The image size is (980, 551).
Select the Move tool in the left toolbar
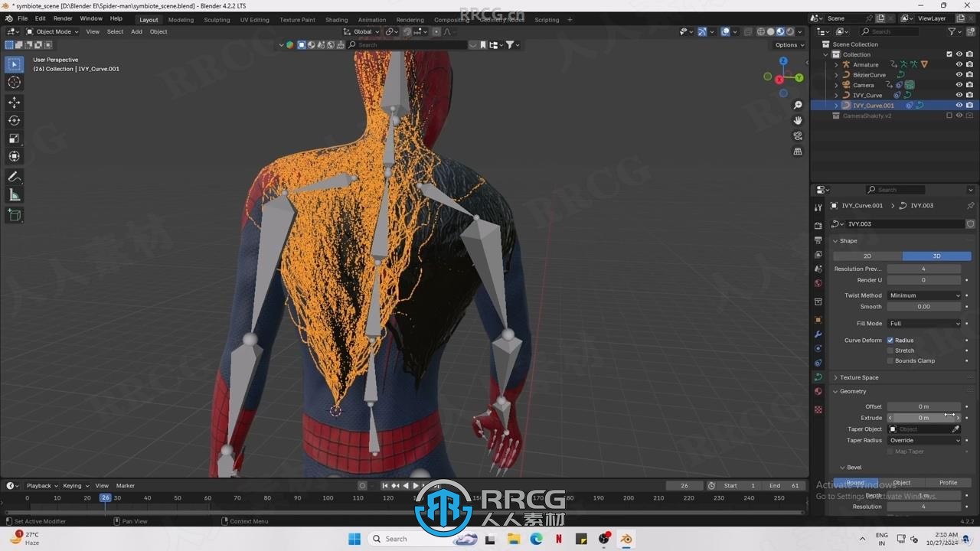click(x=14, y=102)
